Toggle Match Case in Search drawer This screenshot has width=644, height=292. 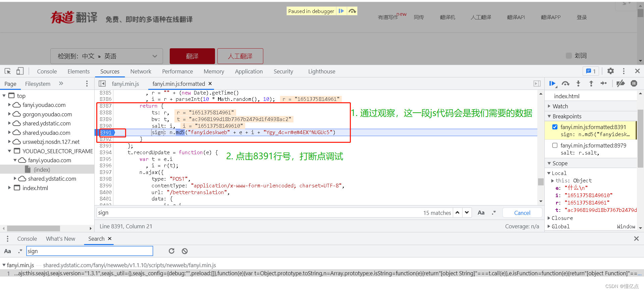tap(7, 251)
